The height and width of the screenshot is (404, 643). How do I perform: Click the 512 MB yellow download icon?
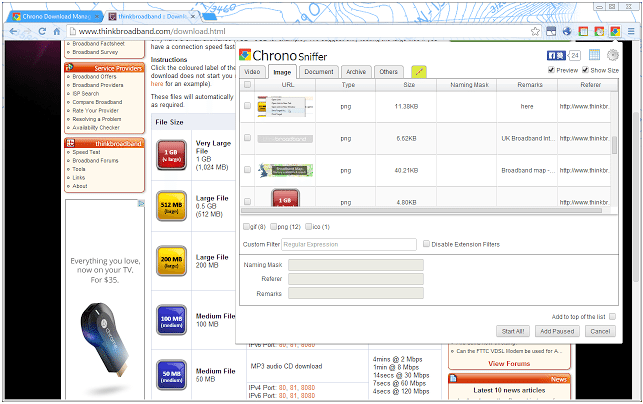(171, 205)
